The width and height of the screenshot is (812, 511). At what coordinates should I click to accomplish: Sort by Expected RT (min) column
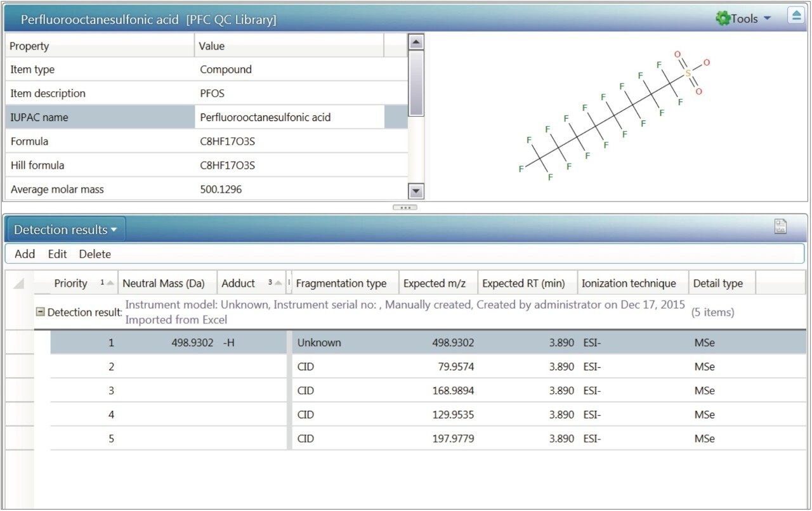528,283
